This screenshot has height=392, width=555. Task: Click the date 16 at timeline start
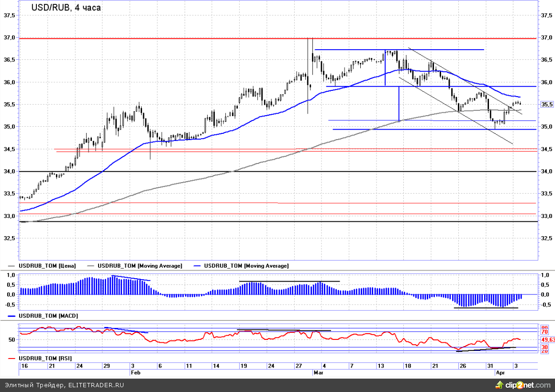click(24, 366)
